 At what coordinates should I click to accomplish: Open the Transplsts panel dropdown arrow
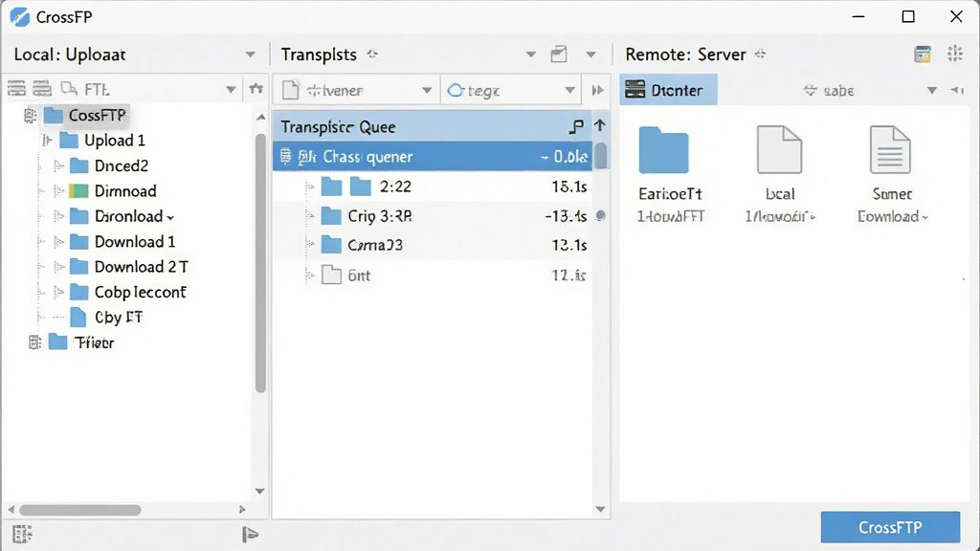[x=530, y=55]
